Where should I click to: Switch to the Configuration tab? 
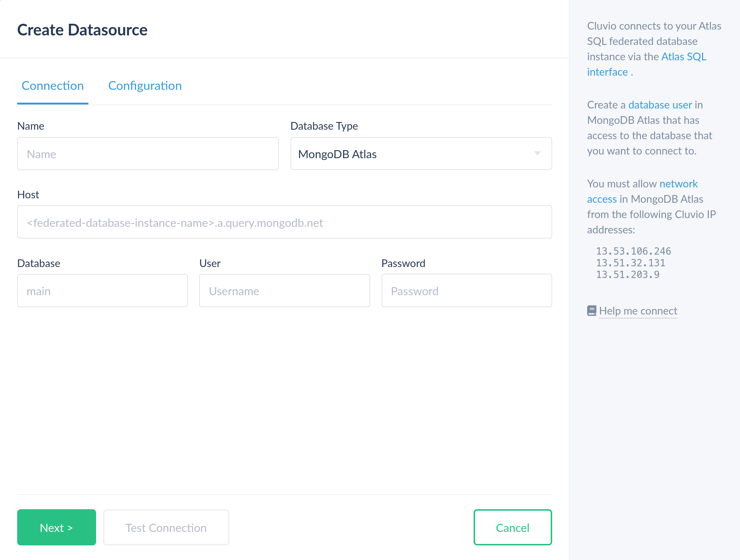click(145, 86)
